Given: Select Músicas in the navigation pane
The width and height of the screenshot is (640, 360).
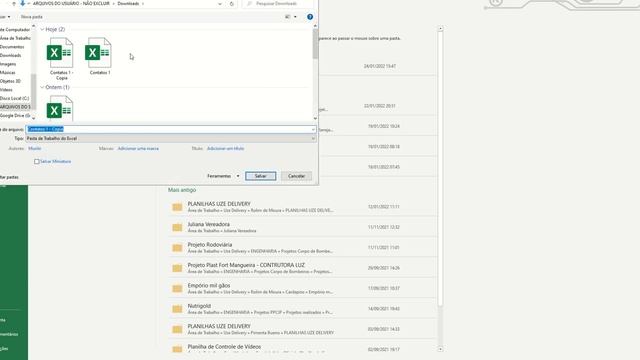Looking at the screenshot, I should (8, 73).
